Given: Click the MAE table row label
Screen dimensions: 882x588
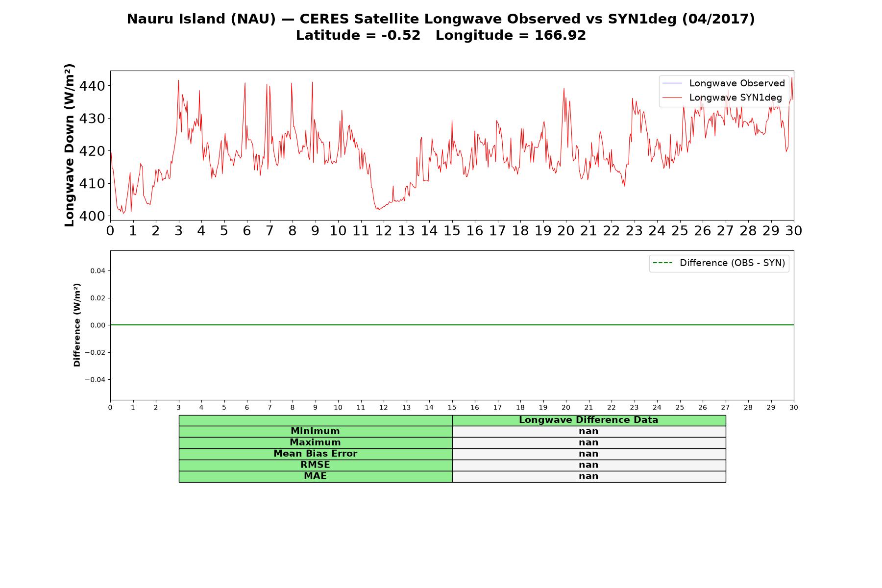Looking at the screenshot, I should tap(316, 476).
